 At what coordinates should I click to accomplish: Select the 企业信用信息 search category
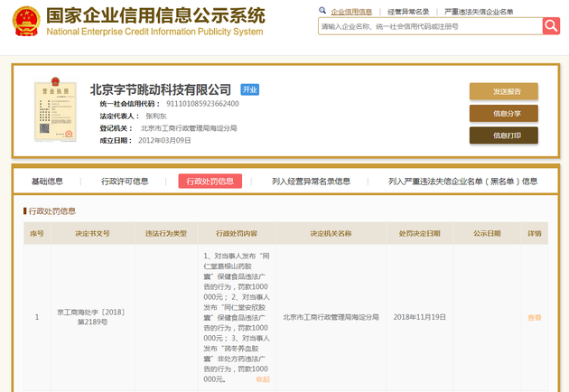click(351, 12)
